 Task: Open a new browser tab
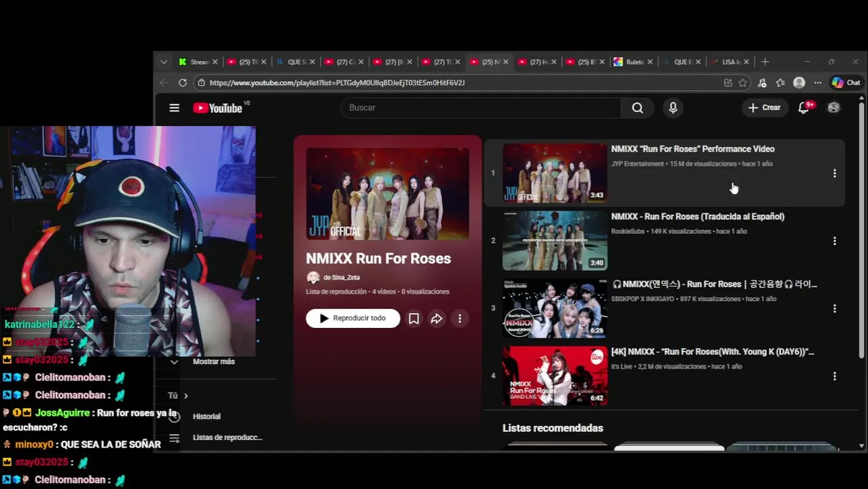765,62
